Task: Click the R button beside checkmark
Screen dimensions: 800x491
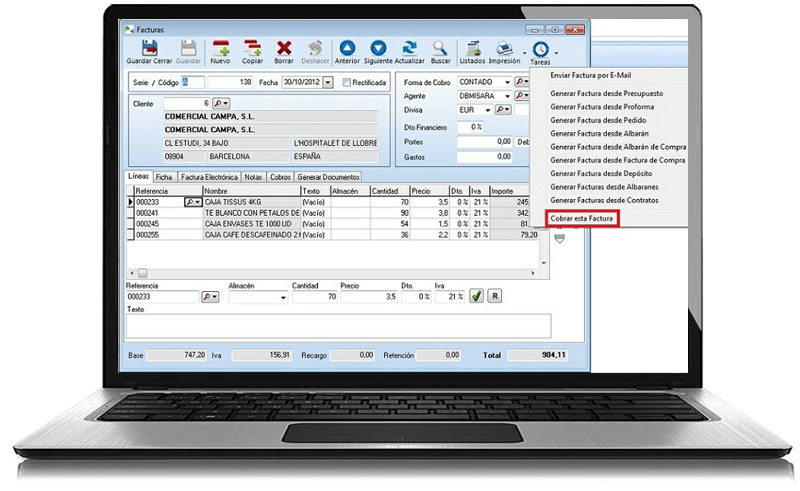Action: (494, 296)
